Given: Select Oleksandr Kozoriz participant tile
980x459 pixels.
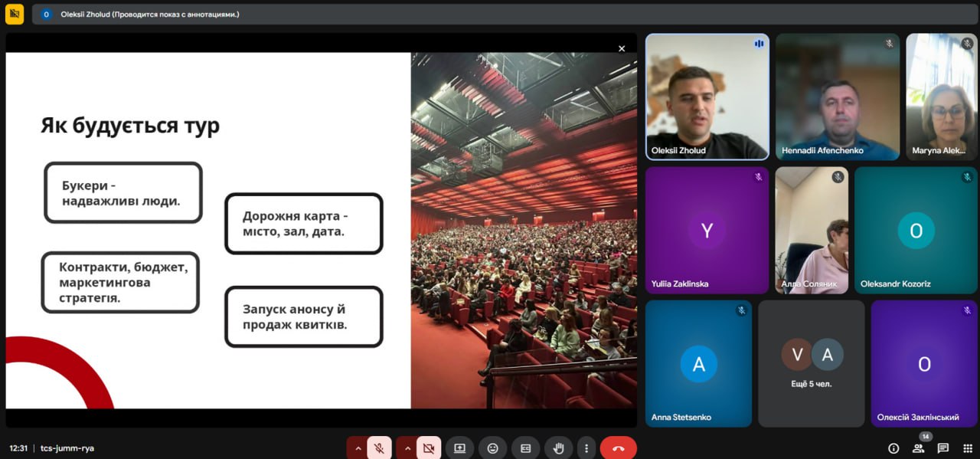Looking at the screenshot, I should click(916, 230).
